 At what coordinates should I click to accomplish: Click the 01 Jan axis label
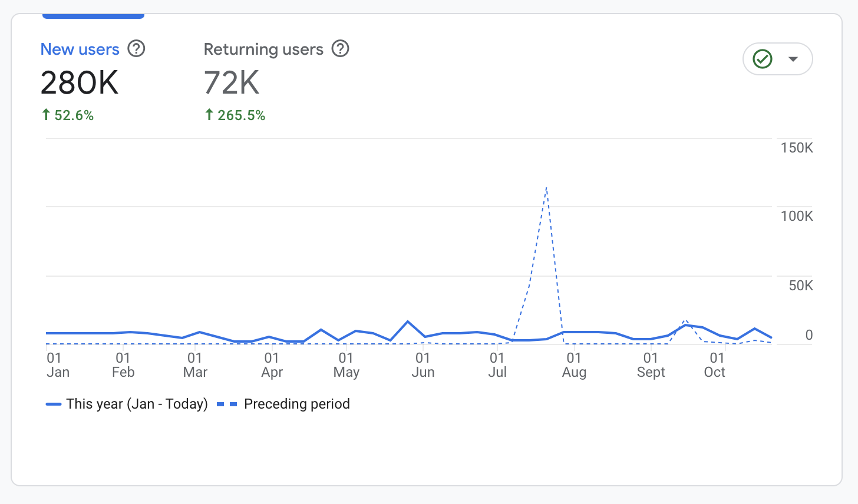point(58,365)
